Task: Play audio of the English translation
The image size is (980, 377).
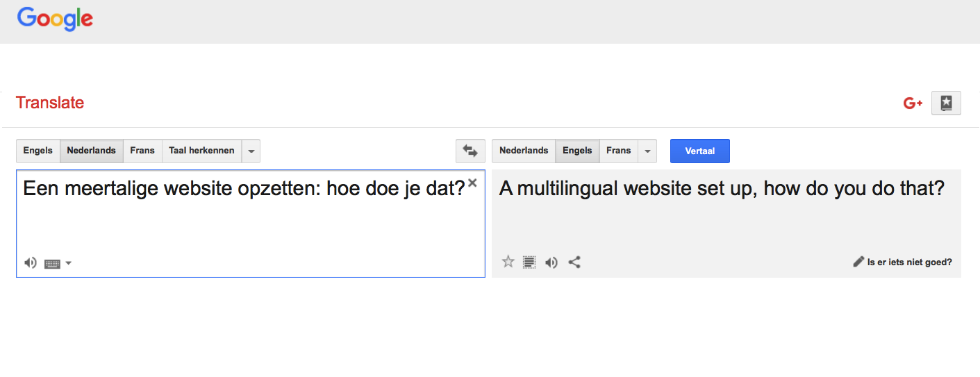Action: [551, 262]
